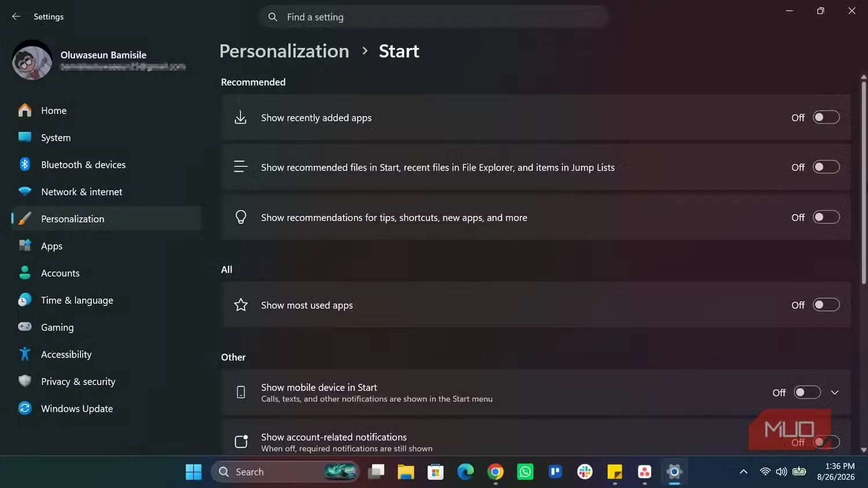Open the Home settings page
The height and width of the screenshot is (488, 868).
(106, 110)
